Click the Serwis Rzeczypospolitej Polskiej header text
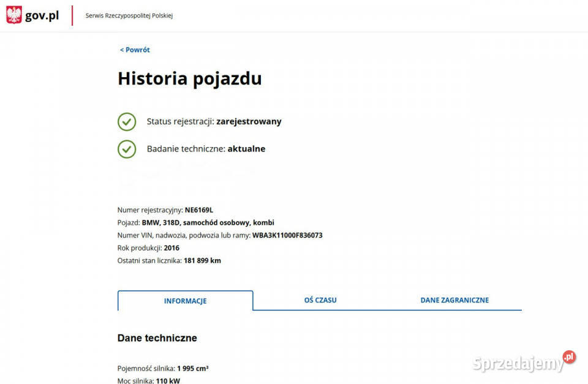 pos(129,16)
